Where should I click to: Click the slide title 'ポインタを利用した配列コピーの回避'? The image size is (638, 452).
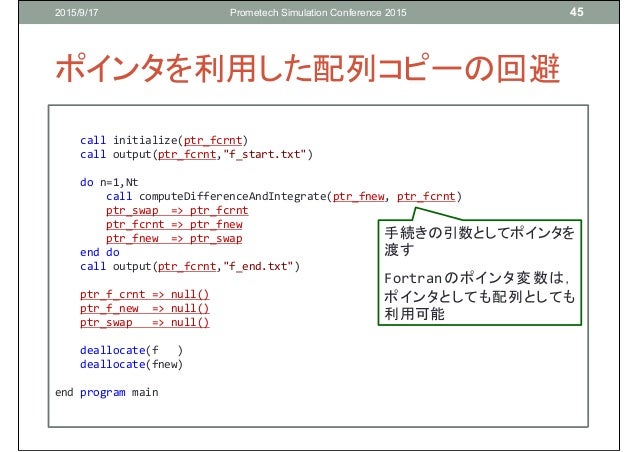pyautogui.click(x=308, y=69)
